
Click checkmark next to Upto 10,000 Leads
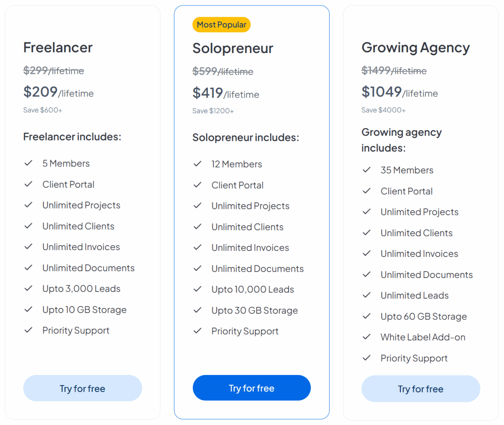click(x=197, y=289)
